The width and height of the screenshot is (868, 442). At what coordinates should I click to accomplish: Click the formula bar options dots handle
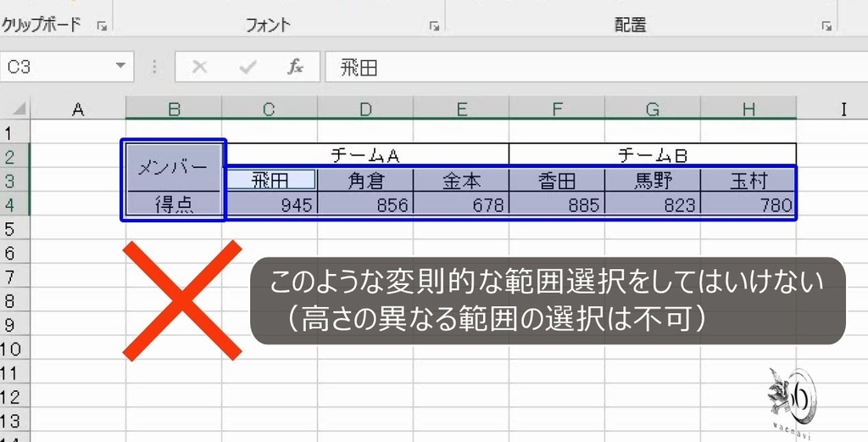click(154, 67)
